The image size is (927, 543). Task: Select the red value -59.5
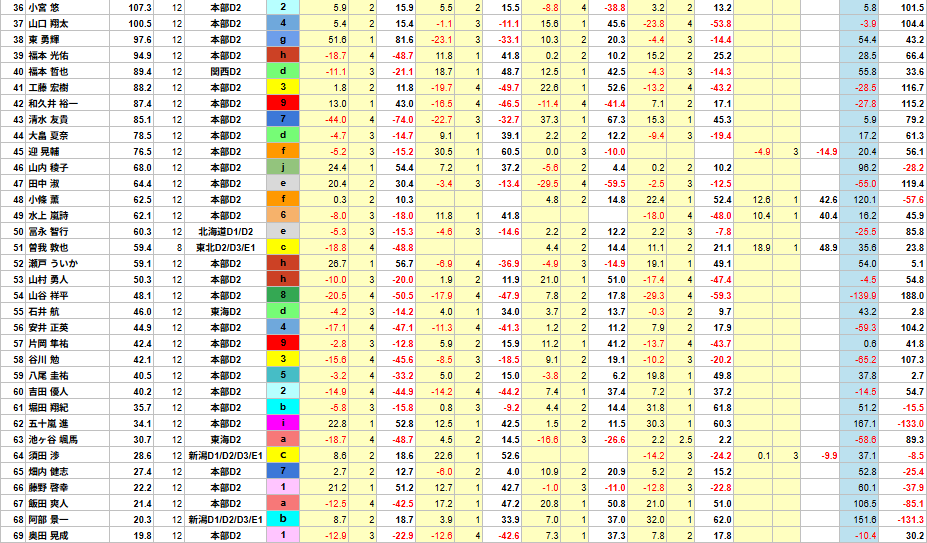pyautogui.click(x=615, y=184)
